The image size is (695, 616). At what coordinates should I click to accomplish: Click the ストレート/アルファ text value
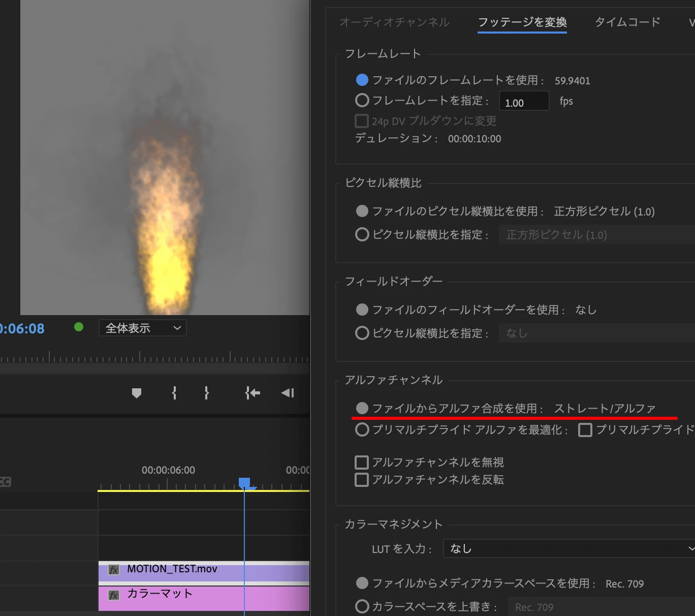[x=605, y=409]
